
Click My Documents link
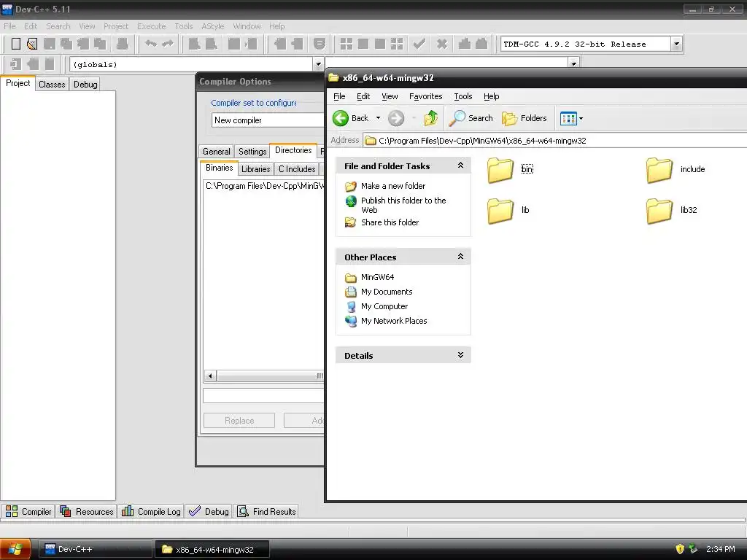pos(387,292)
